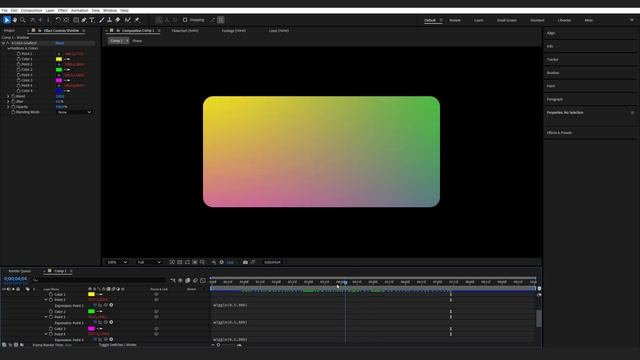Click the Color 3 eyedropper in Effect Controls
Image resolution: width=640 pixels, height=360 pixels.
[x=67, y=80]
